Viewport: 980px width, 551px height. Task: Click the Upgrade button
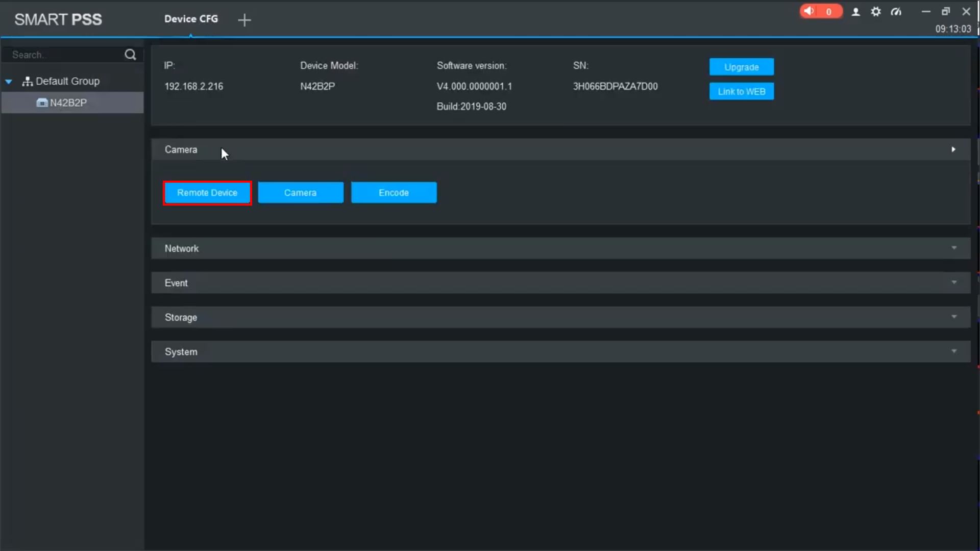point(741,67)
